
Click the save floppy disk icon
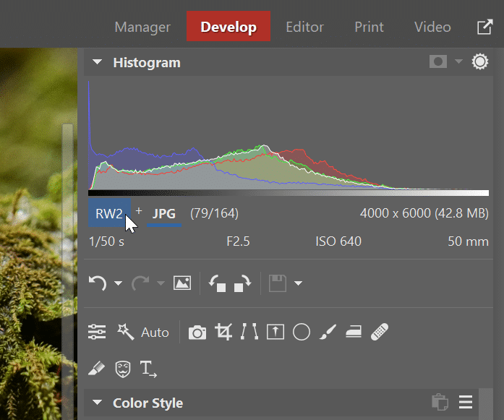(x=278, y=283)
